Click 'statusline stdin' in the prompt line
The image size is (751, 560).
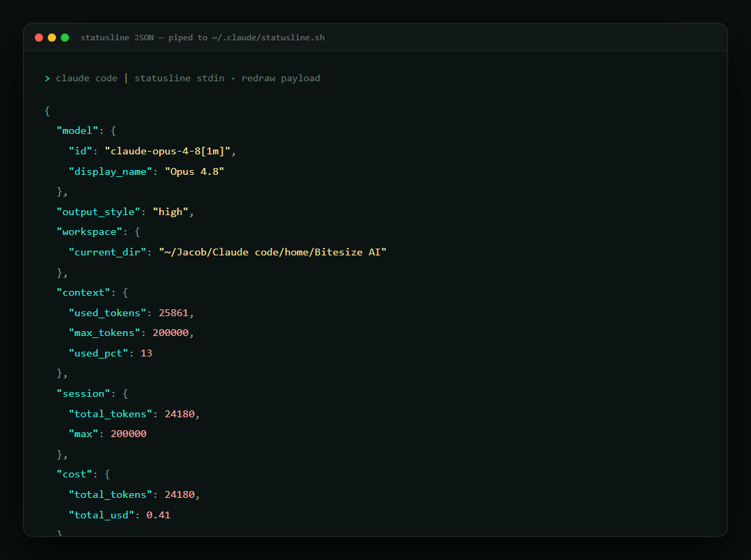[180, 78]
